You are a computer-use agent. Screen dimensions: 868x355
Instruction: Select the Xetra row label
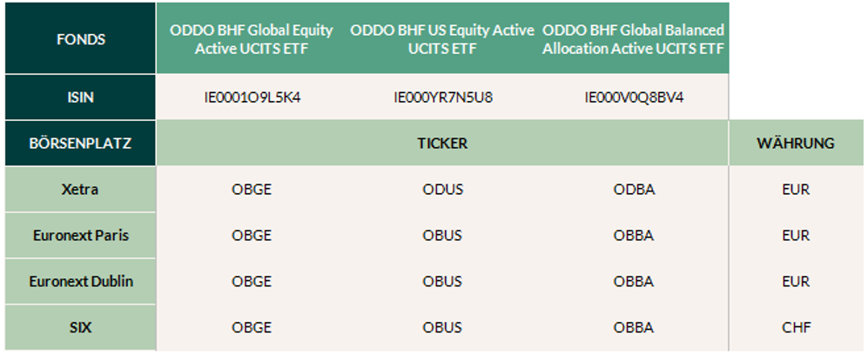tap(80, 190)
